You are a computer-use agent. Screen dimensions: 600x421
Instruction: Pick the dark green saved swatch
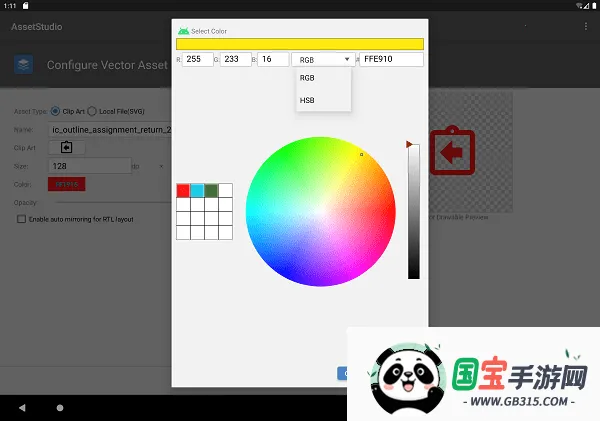click(211, 190)
